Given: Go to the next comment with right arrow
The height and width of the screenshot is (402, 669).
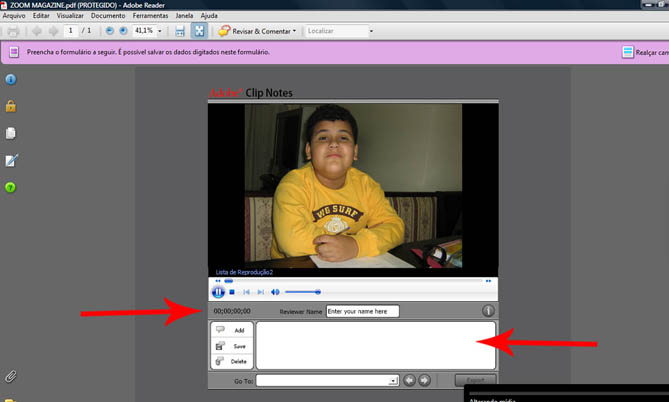Looking at the screenshot, I should 424,381.
